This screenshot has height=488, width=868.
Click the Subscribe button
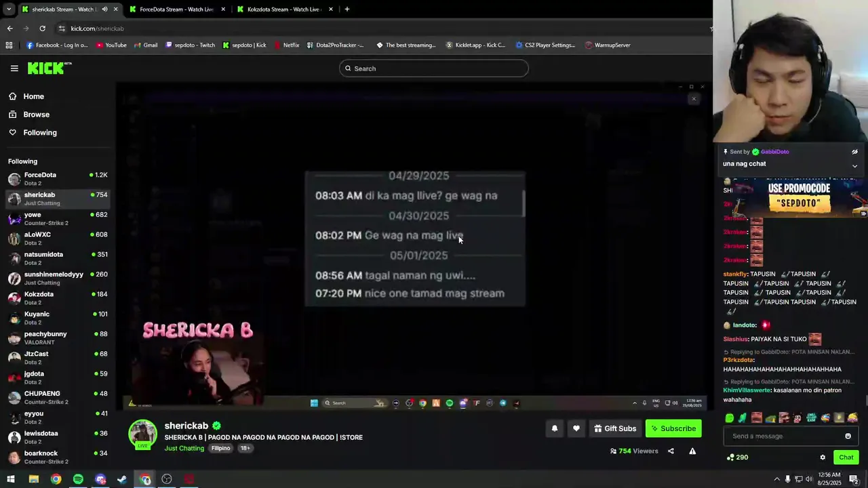click(673, 428)
